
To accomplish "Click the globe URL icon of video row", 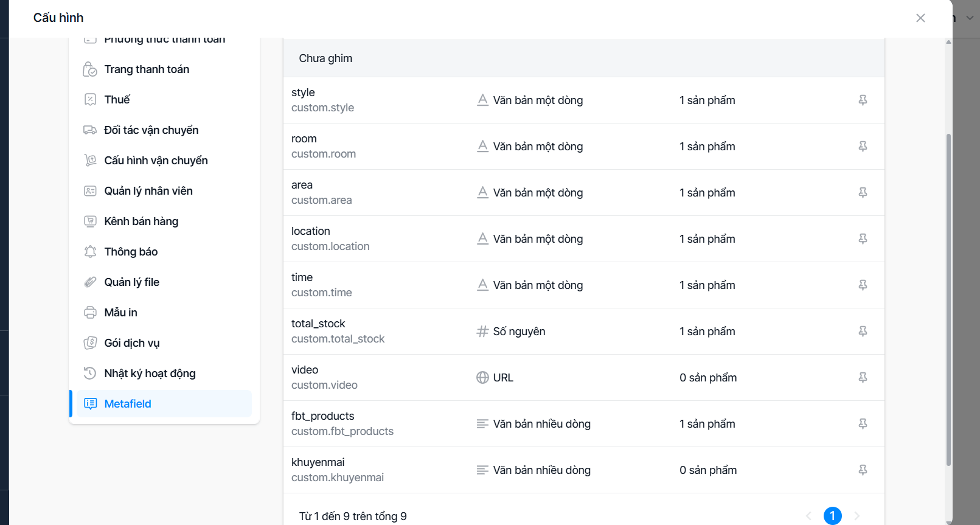I will 482,378.
